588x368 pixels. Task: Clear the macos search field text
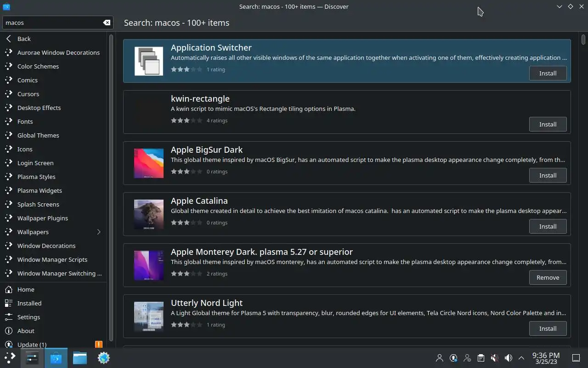[x=107, y=23]
